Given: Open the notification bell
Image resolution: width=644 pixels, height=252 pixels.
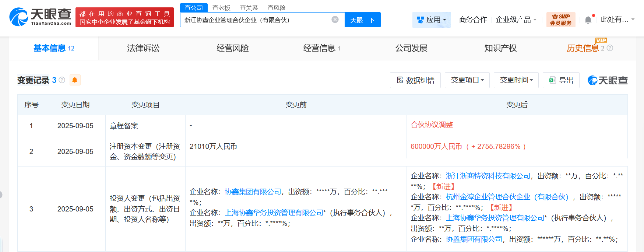Looking at the screenshot, I should point(588,20).
